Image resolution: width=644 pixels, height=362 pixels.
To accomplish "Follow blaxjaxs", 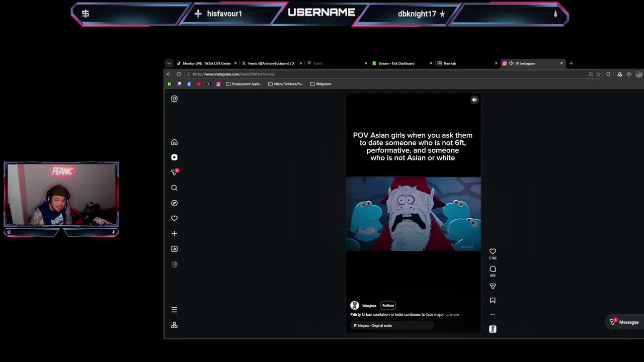I will 388,305.
